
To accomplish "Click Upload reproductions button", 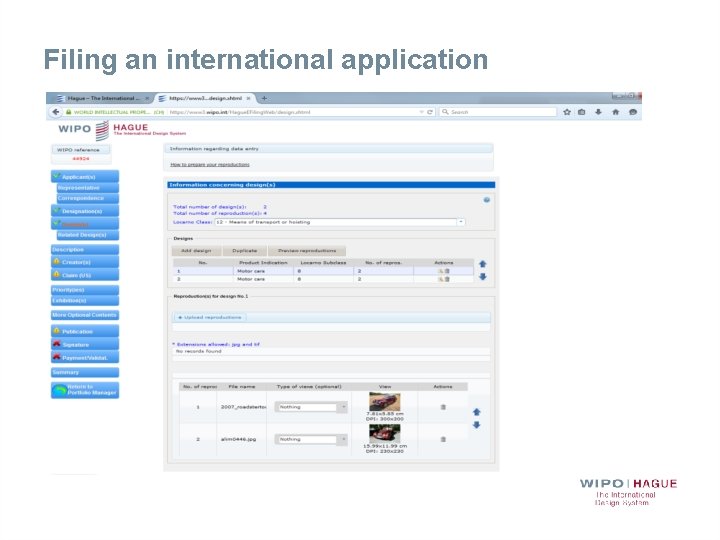I will click(x=209, y=317).
